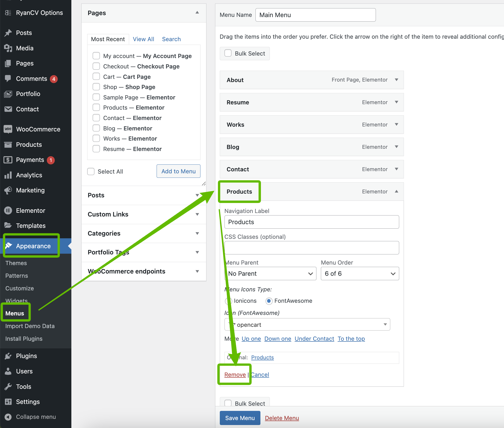Switch to the View All tab

(x=143, y=39)
